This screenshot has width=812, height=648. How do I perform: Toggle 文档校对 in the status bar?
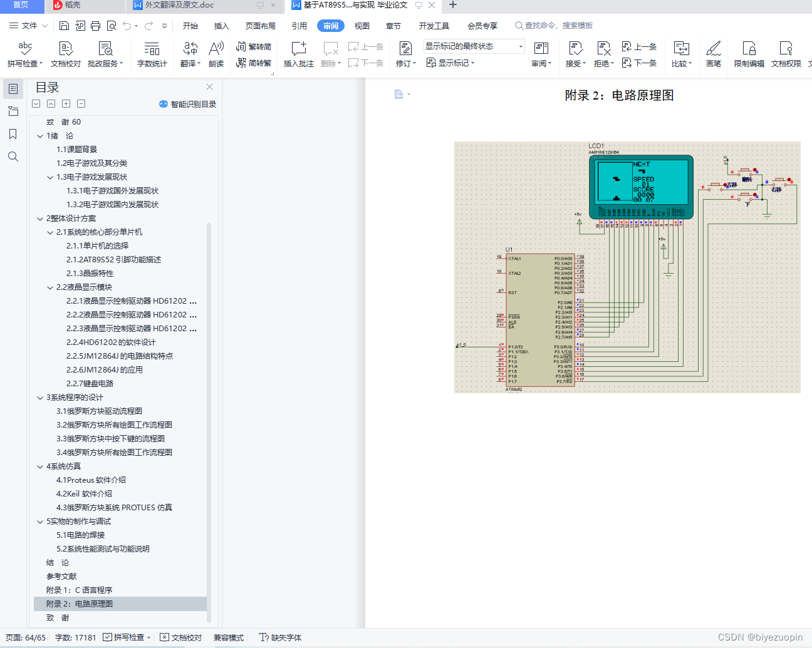tap(180, 637)
